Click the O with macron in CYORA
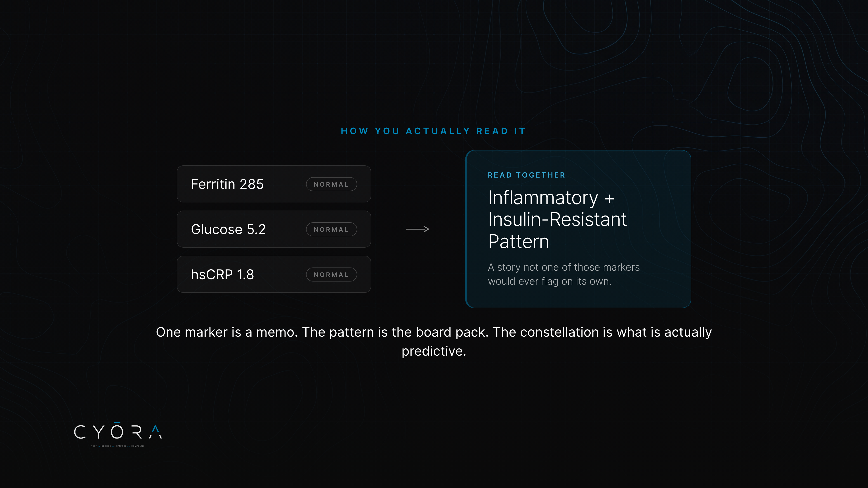Viewport: 868px width, 488px height. tap(117, 430)
